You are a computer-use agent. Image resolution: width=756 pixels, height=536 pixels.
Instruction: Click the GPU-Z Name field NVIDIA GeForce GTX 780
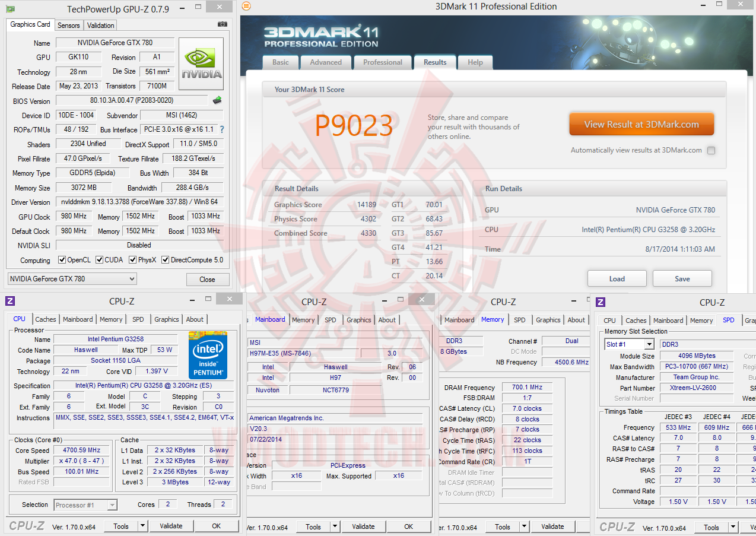tap(115, 43)
